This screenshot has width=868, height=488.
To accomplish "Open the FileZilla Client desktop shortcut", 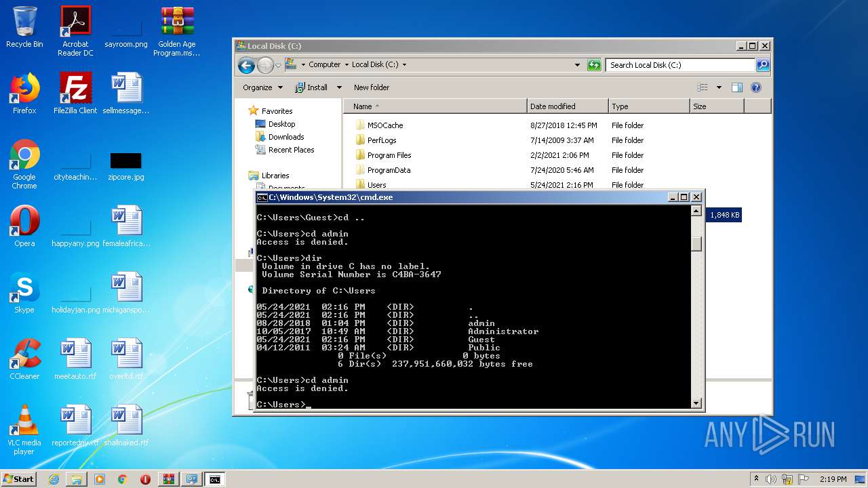I will click(75, 94).
